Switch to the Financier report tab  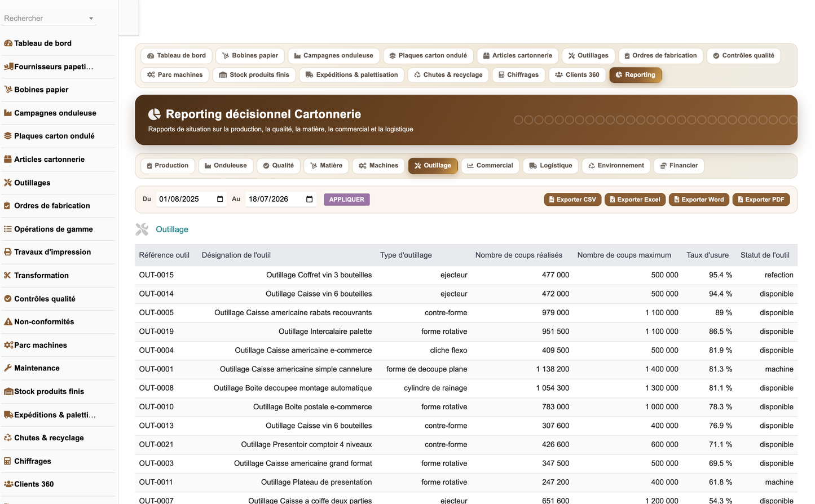pos(679,166)
